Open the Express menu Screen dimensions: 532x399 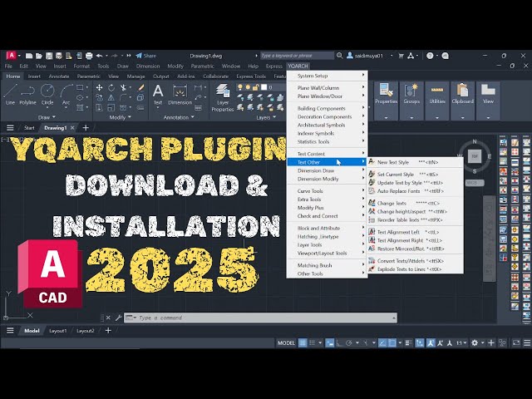273,66
